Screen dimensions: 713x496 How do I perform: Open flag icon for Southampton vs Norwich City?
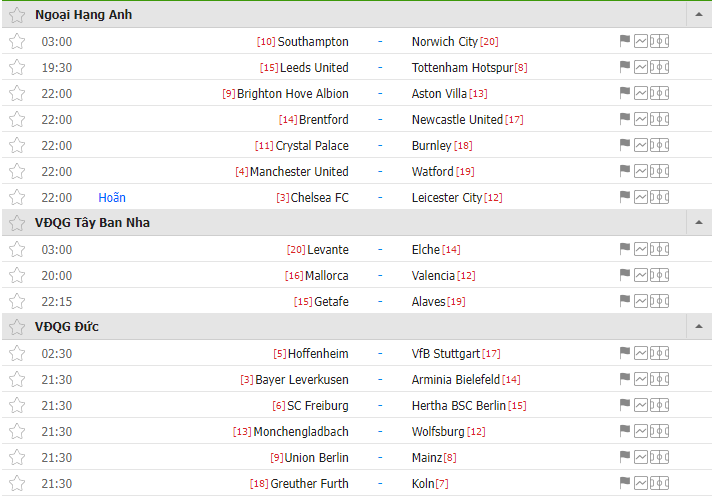625,41
